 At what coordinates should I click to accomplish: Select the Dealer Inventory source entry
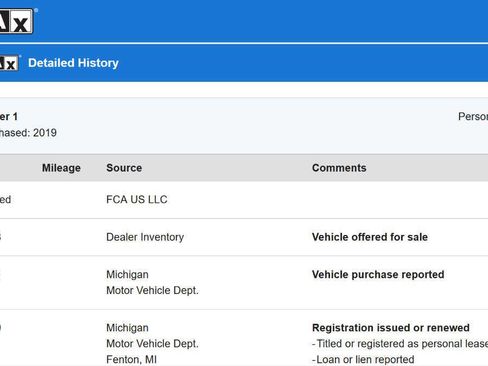[145, 237]
